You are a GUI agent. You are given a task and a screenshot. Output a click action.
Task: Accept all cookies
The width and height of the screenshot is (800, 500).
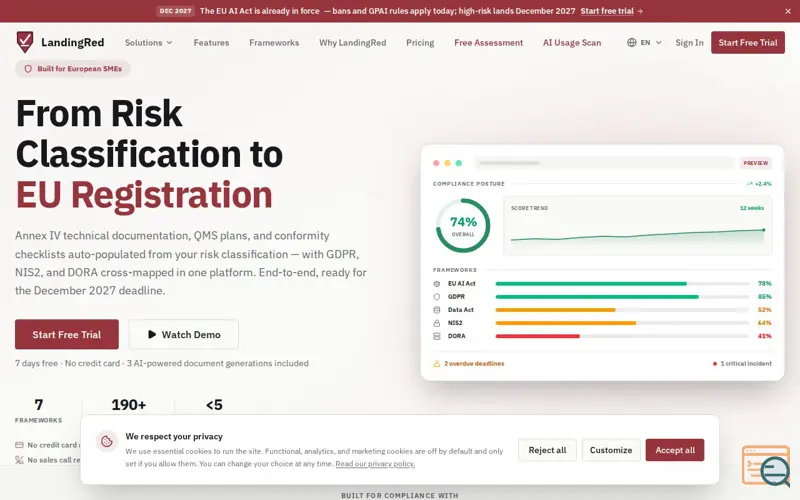click(675, 450)
